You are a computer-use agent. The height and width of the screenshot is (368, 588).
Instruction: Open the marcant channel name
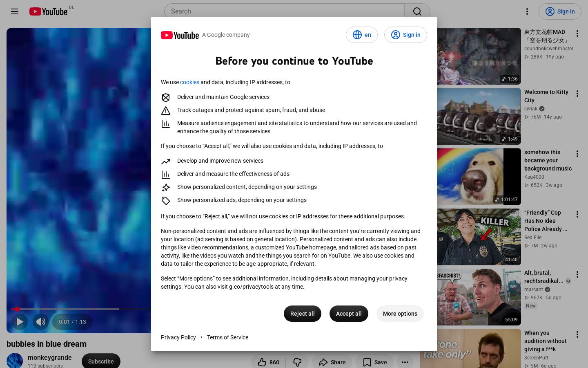tap(534, 289)
